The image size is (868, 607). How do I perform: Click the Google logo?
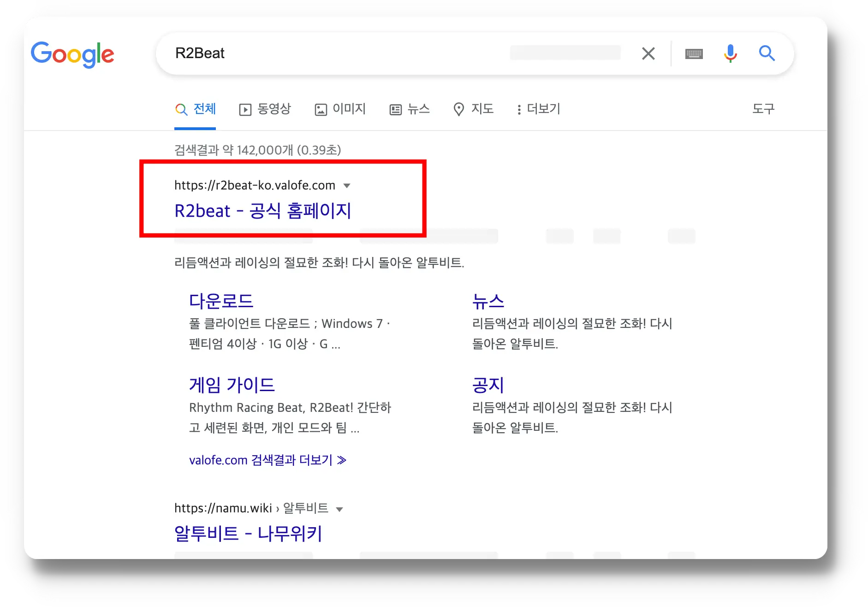tap(72, 54)
